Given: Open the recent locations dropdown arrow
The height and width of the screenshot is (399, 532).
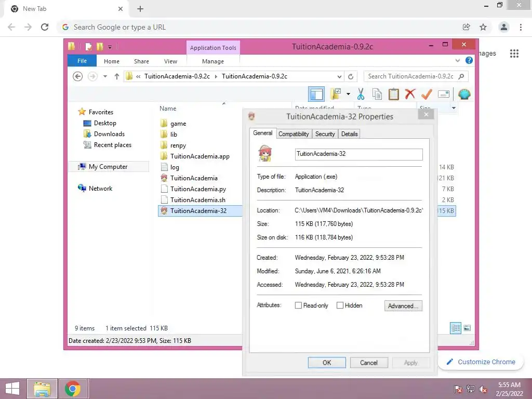Looking at the screenshot, I should click(x=105, y=76).
